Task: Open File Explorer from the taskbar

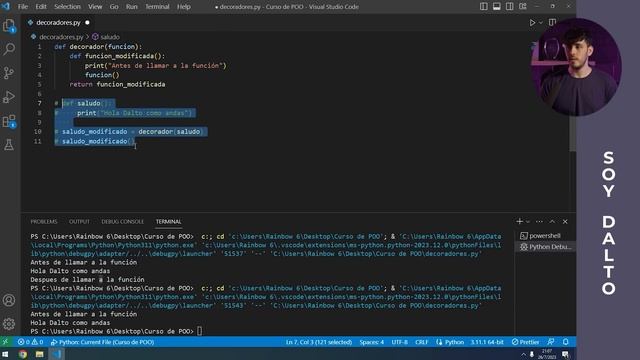Action: (x=40, y=354)
